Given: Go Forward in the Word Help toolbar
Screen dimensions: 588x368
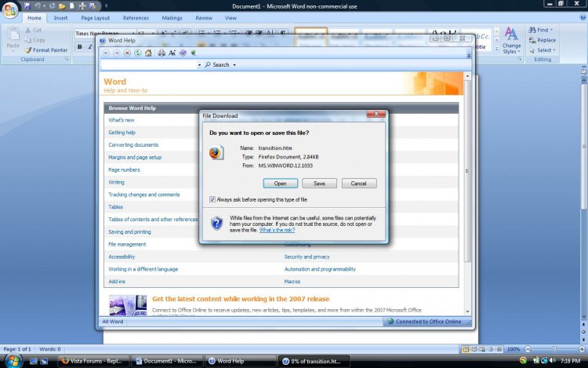Looking at the screenshot, I should (x=117, y=53).
